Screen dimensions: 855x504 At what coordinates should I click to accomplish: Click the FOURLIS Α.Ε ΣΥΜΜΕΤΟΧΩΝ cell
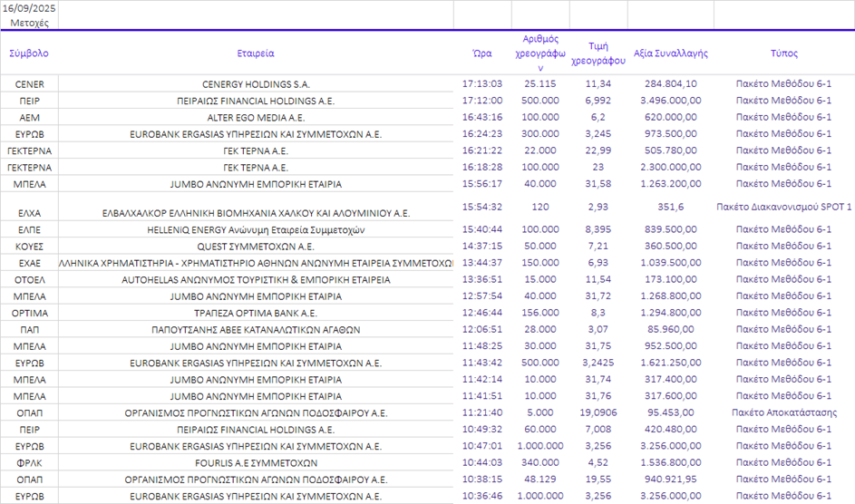(x=256, y=462)
